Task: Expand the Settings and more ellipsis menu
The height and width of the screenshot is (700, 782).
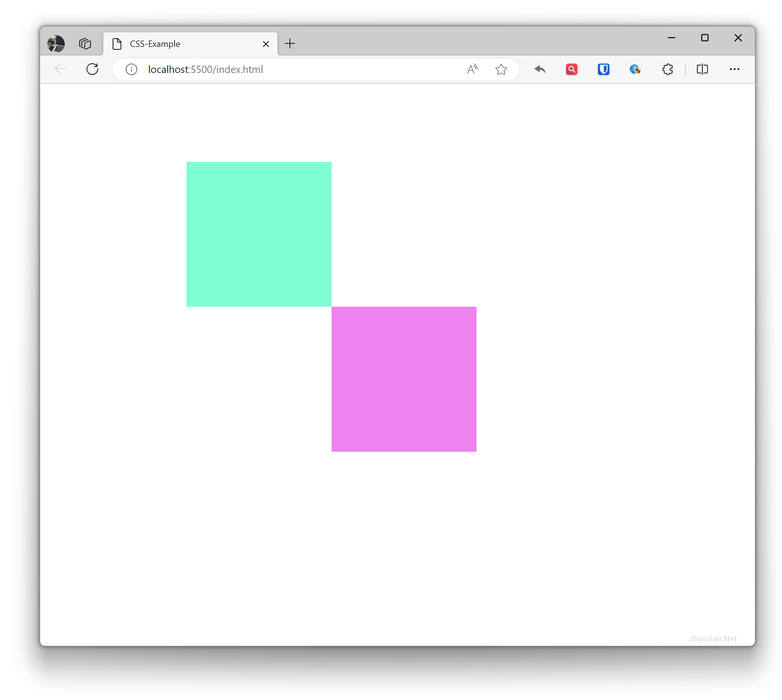Action: pyautogui.click(x=735, y=70)
